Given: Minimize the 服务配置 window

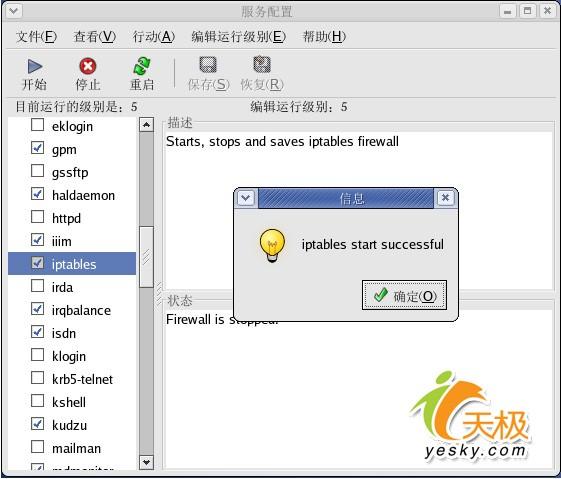Looking at the screenshot, I should tap(508, 11).
